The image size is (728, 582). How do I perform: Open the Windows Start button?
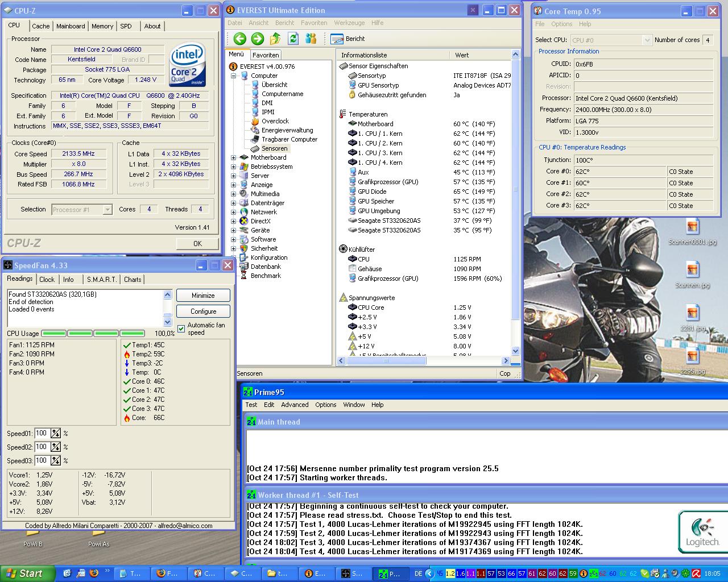27,573
